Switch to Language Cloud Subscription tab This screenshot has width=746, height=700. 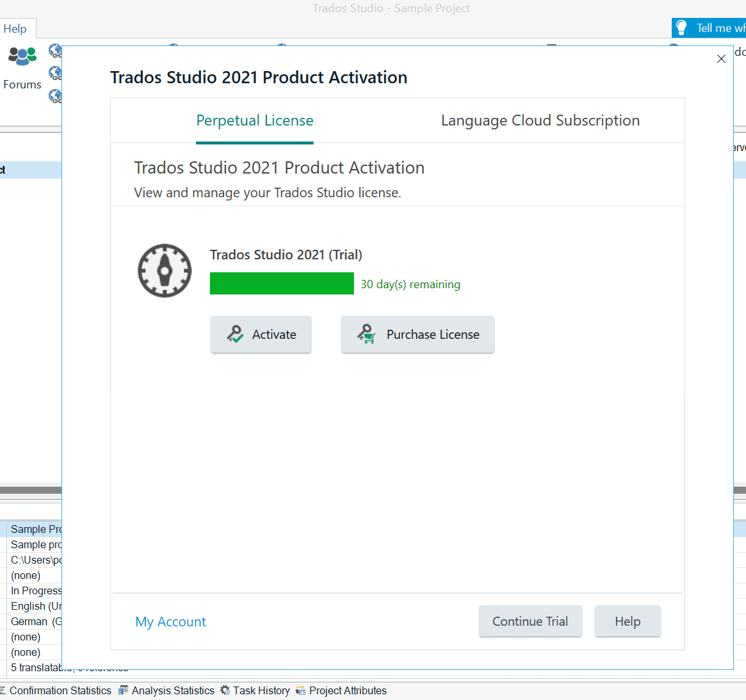point(540,121)
